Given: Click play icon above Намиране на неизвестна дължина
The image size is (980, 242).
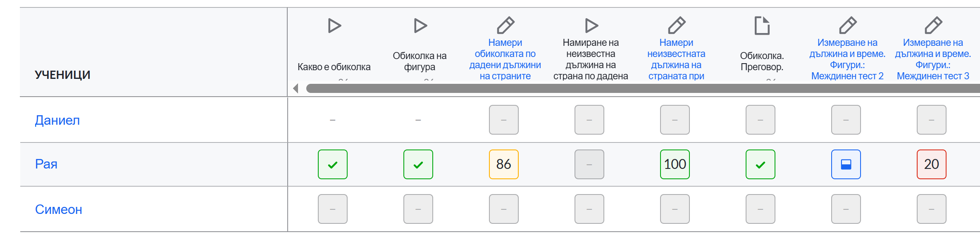Looking at the screenshot, I should coord(591,26).
